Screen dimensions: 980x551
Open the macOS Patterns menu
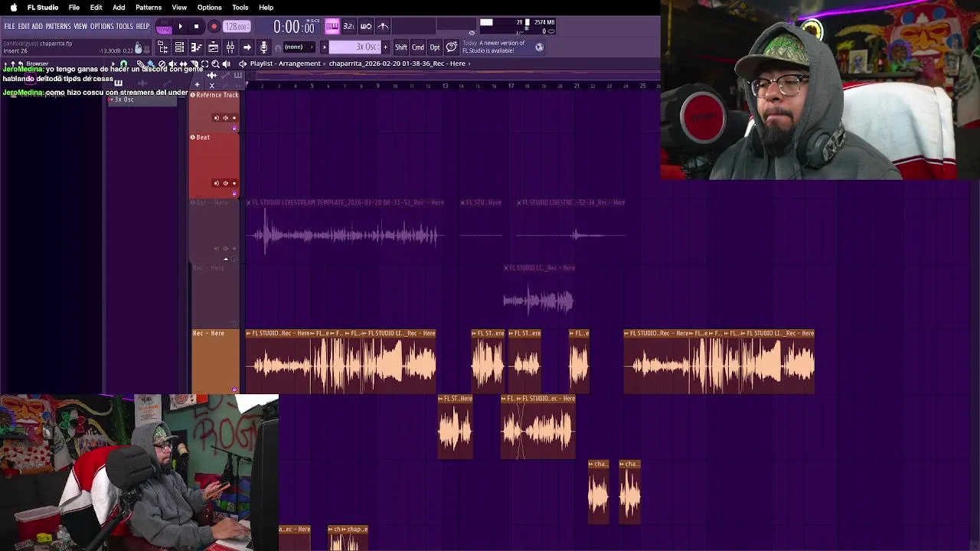coord(149,7)
